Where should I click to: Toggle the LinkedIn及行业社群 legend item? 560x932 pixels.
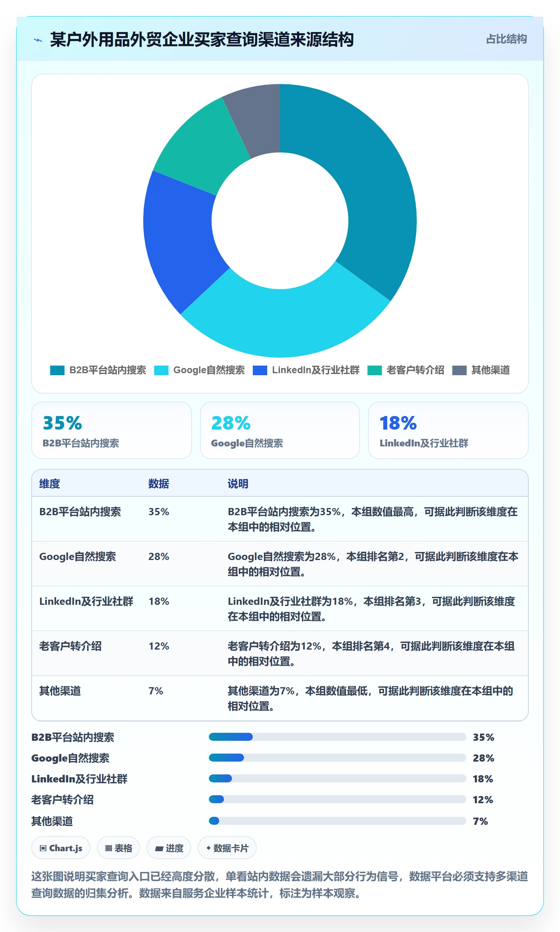306,370
